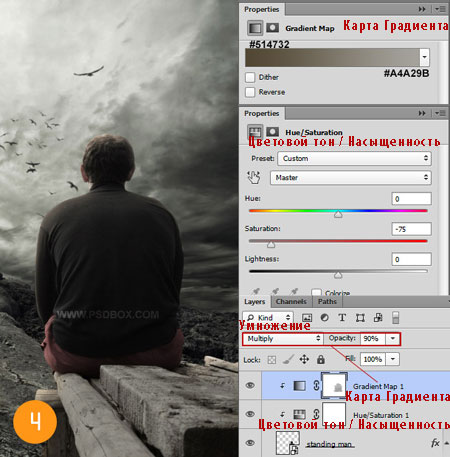The height and width of the screenshot is (457, 450).
Task: Click the mask icon beside Hue/Saturation title
Action: tap(272, 131)
